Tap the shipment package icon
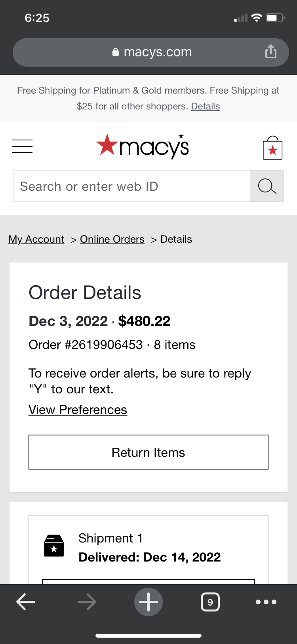Viewport: 297px width, 644px height. pos(53,545)
